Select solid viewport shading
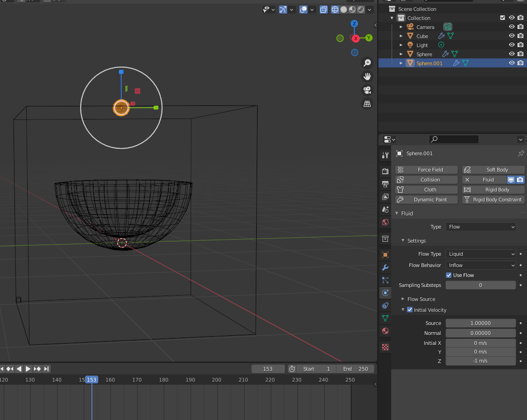This screenshot has height=420, width=527. [344, 10]
